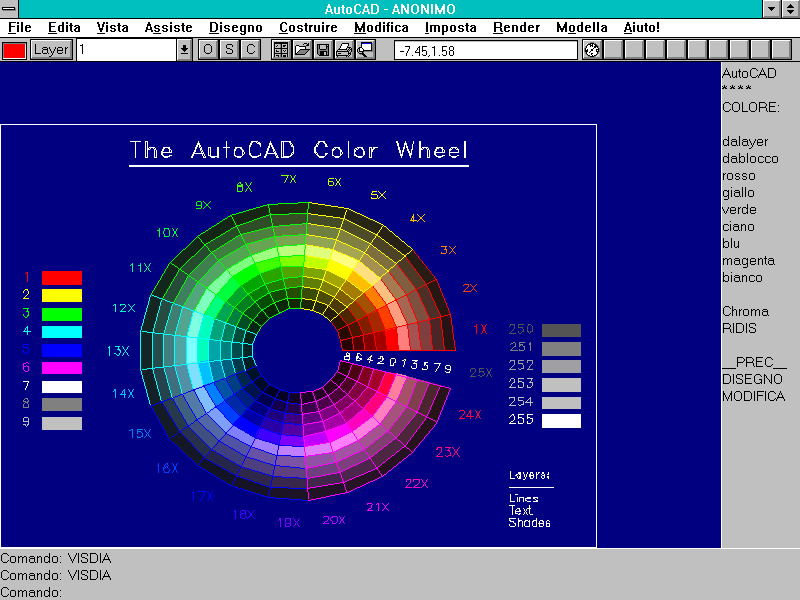Click AutoCAD at top of screen menu
Screen dimensions: 800x600
pyautogui.click(x=749, y=73)
